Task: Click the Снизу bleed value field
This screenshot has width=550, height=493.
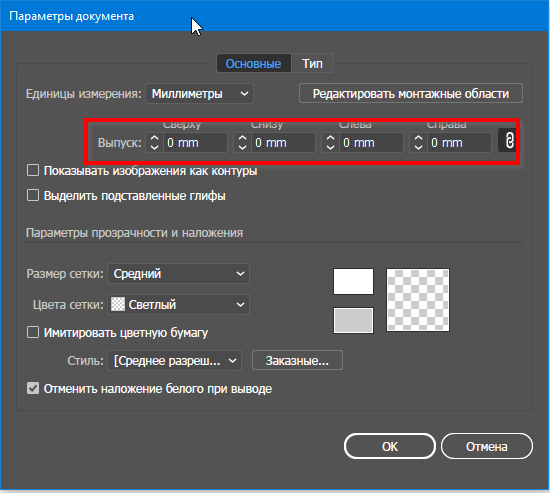Action: click(283, 142)
